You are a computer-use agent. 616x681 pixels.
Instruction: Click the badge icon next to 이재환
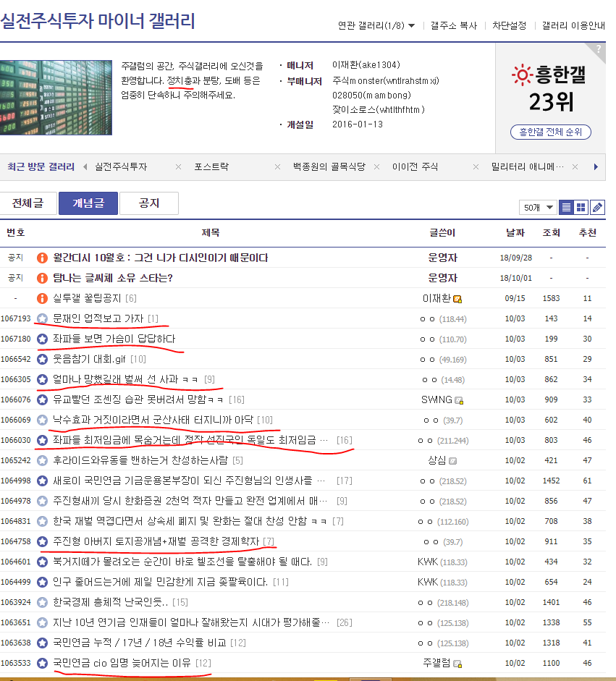(457, 299)
